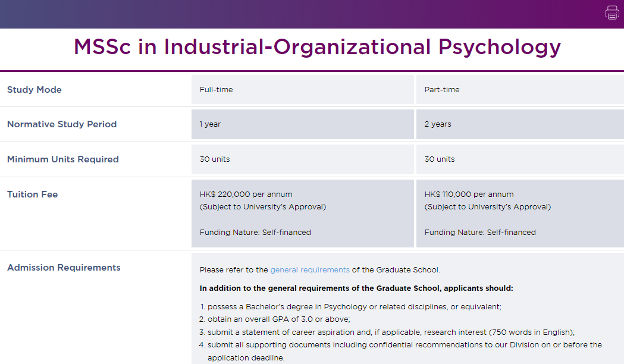Click the Bachelor's degree in Psychology requirement
The image size is (624, 364).
click(354, 307)
